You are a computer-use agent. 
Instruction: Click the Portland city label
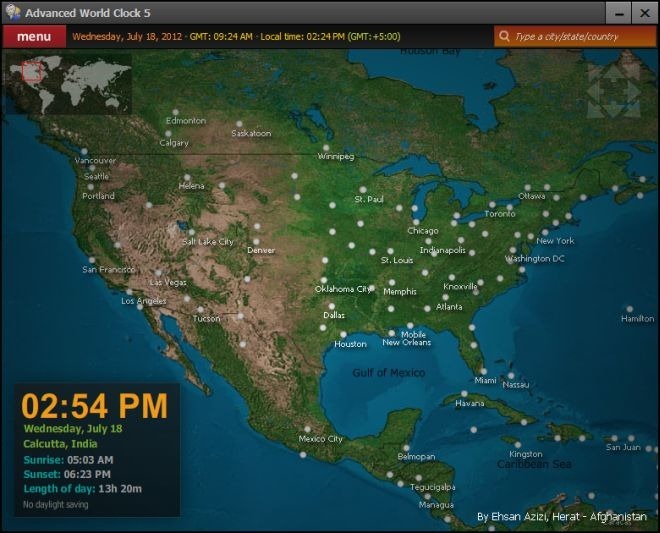[x=98, y=196]
